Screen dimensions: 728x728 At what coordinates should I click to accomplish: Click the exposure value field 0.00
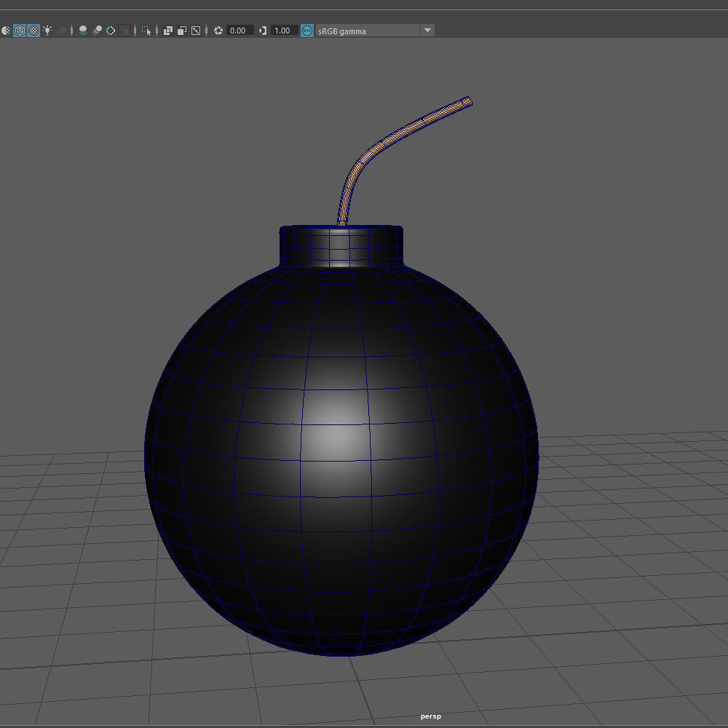tap(240, 31)
